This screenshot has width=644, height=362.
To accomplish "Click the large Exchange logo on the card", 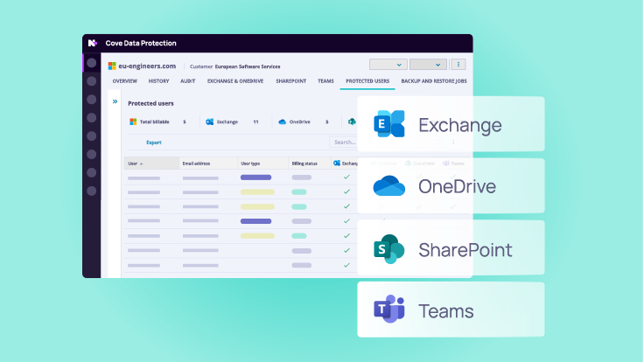I will click(x=389, y=123).
